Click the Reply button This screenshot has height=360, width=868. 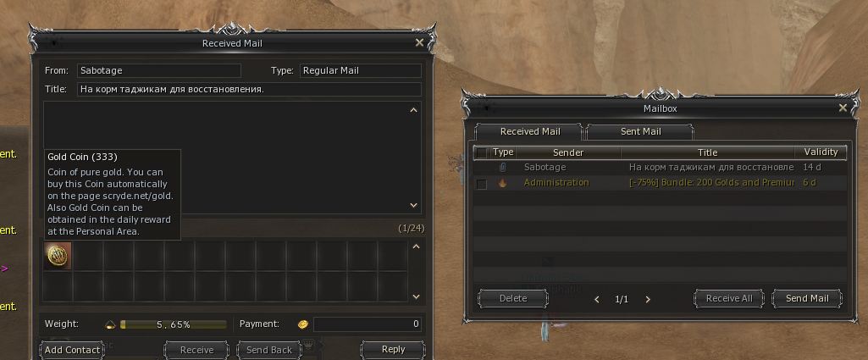point(393,350)
